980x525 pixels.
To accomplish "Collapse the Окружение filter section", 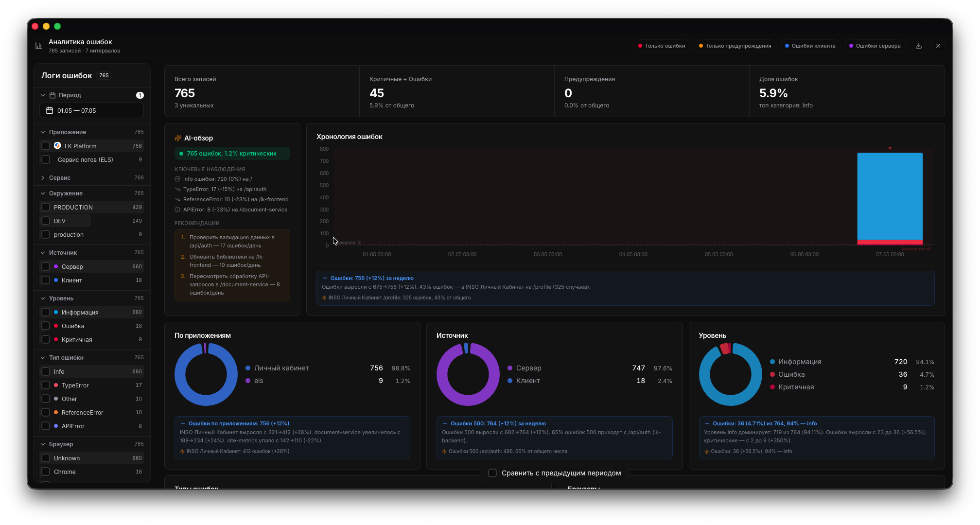I will point(43,193).
